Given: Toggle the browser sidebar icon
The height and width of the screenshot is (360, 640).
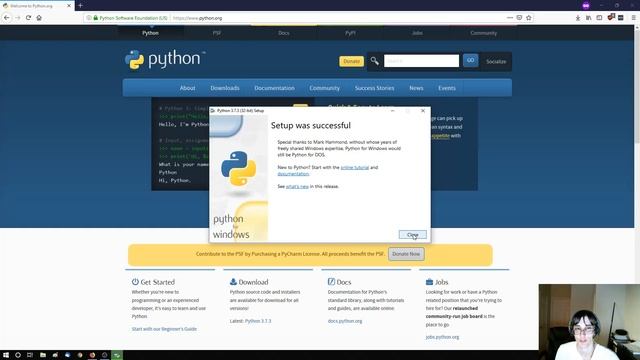Looking at the screenshot, I should pyautogui.click(x=599, y=18).
